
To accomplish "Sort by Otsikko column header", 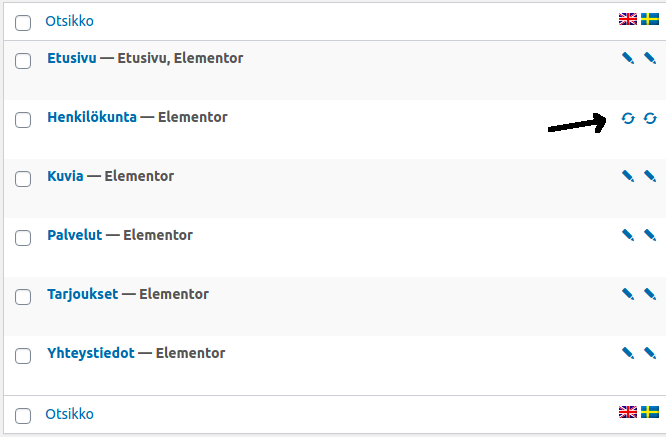I will 70,21.
